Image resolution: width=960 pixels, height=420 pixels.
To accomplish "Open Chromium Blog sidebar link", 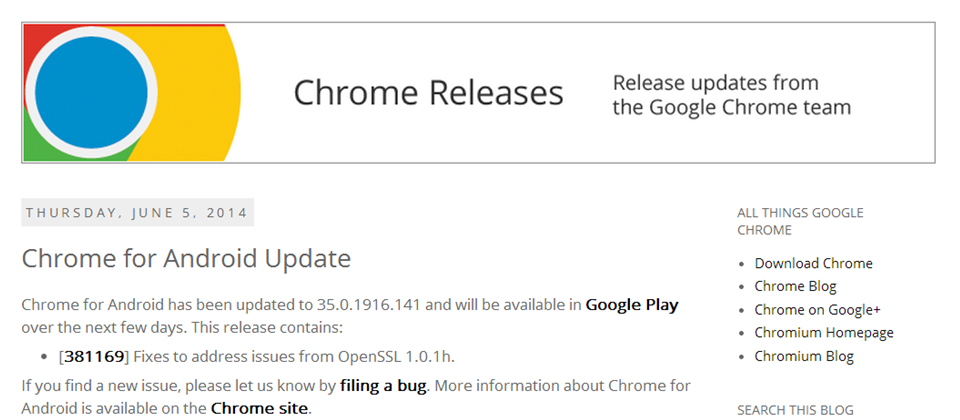I will 804,356.
